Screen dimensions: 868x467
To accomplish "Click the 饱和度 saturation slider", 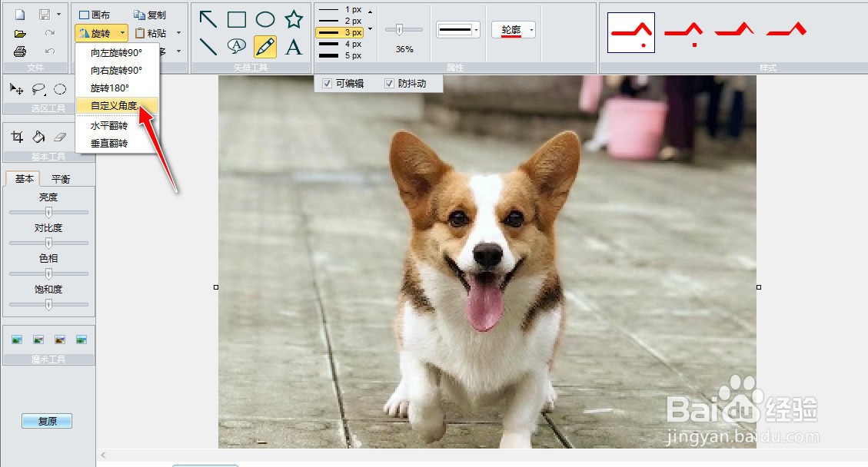I will (48, 304).
